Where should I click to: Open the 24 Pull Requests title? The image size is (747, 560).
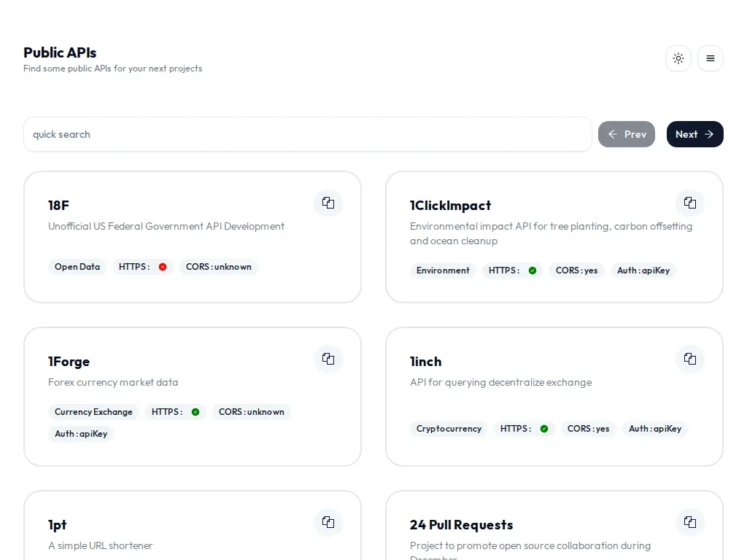[x=461, y=525]
